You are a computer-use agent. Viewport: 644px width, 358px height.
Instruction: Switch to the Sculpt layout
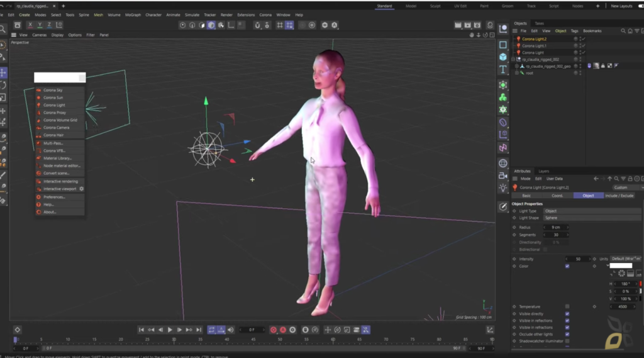pyautogui.click(x=435, y=6)
